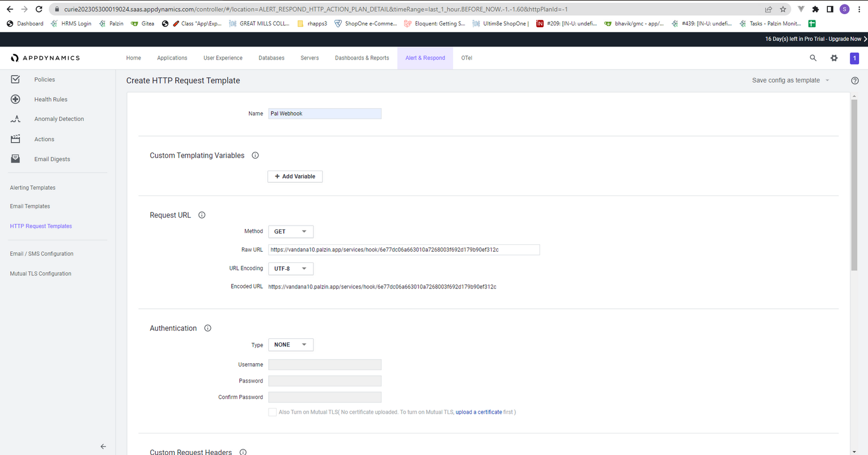The height and width of the screenshot is (455, 868).
Task: Click the Upgrade Now trial banner
Action: pyautogui.click(x=815, y=39)
